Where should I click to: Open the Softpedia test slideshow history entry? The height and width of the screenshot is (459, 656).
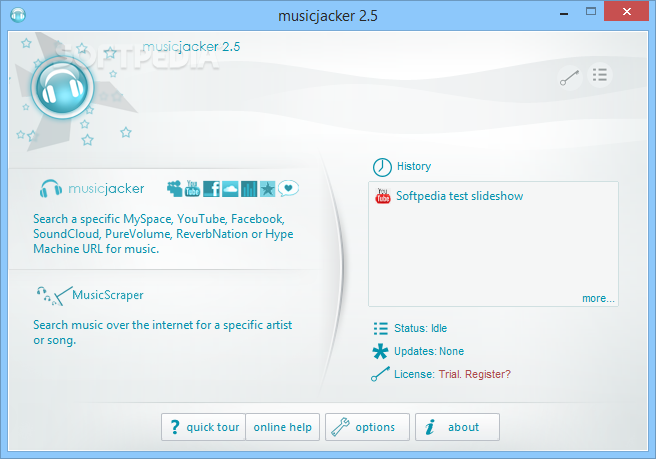459,196
